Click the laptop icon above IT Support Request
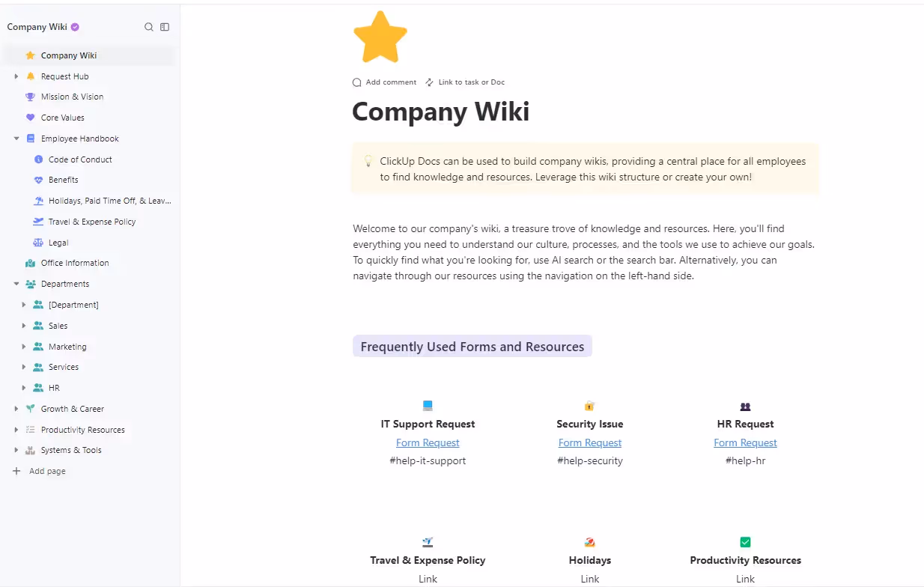The width and height of the screenshot is (924, 587). (x=428, y=405)
